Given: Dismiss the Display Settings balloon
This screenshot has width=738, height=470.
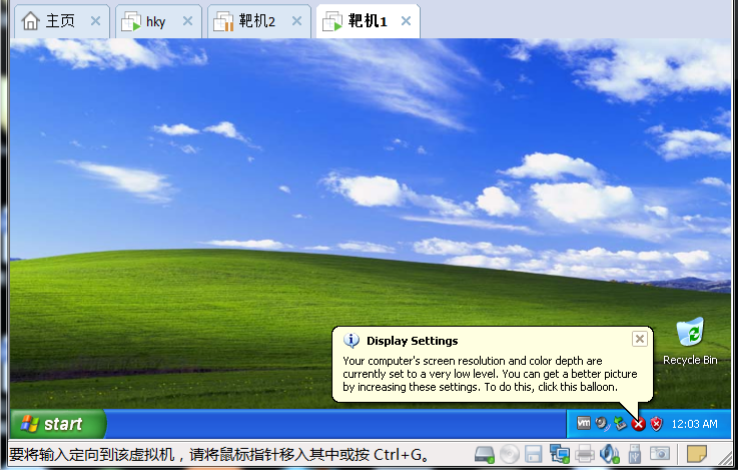Looking at the screenshot, I should tap(640, 339).
